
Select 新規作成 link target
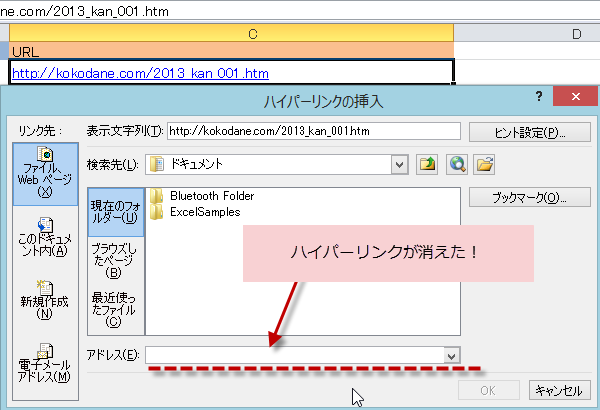pyautogui.click(x=45, y=300)
